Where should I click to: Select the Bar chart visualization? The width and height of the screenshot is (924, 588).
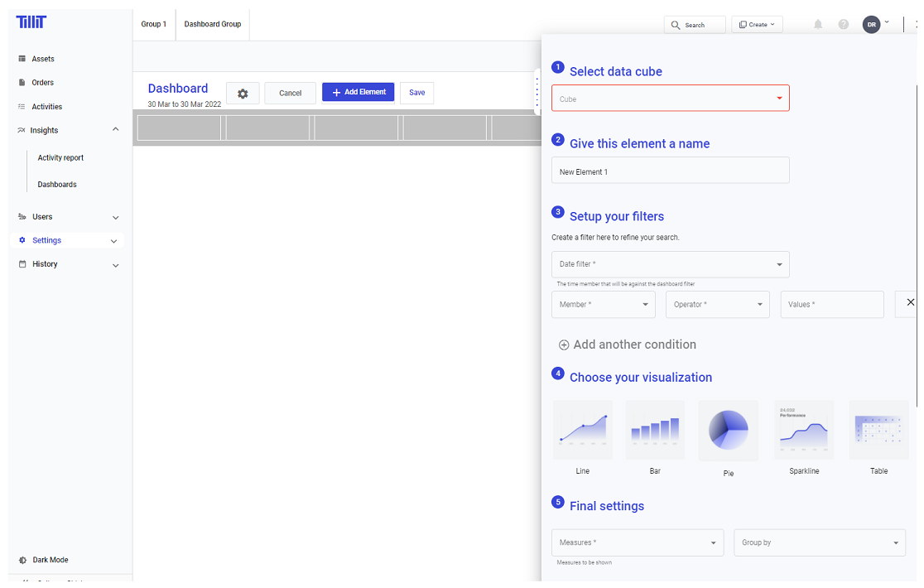(x=655, y=430)
